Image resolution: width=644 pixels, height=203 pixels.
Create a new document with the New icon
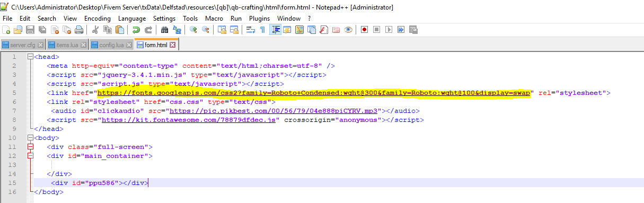(x=6, y=29)
